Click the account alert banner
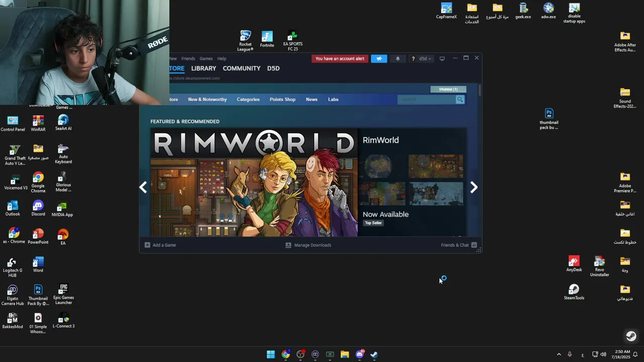Screen dimensions: 644x362 (x=340, y=58)
